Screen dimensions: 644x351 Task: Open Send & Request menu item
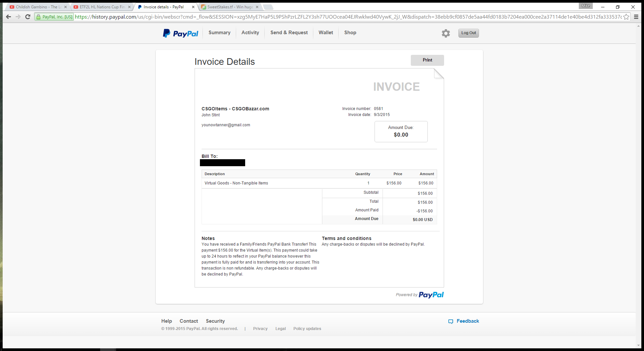pos(289,33)
